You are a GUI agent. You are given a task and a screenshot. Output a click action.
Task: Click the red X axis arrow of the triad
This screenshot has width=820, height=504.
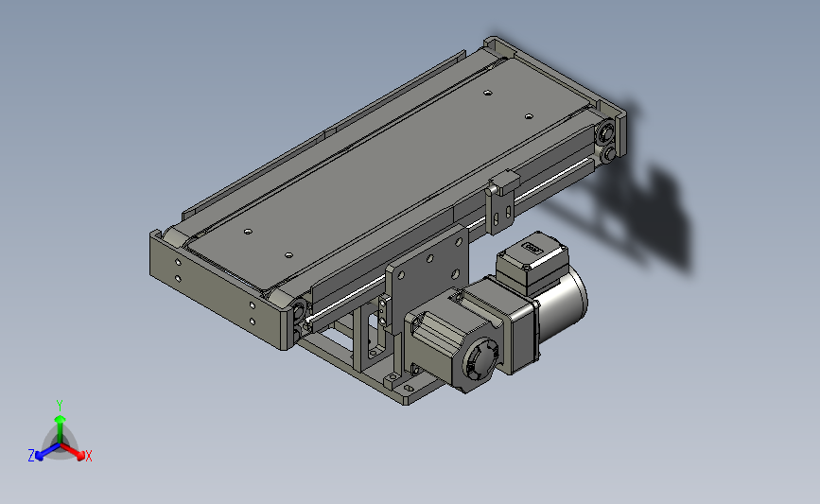click(x=74, y=452)
